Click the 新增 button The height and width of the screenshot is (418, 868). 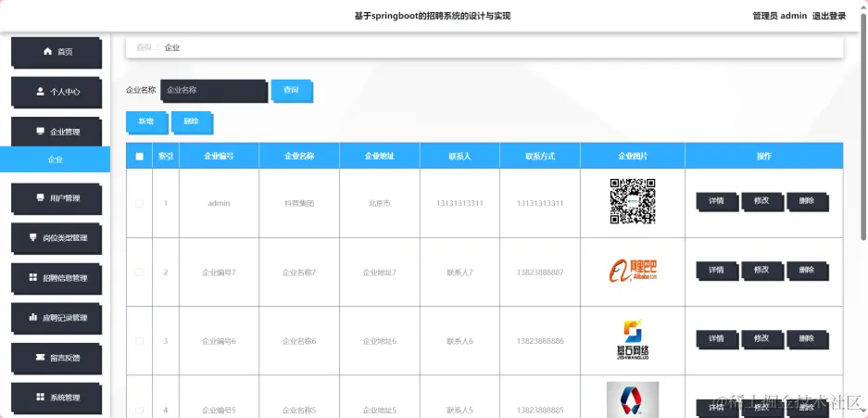pyautogui.click(x=146, y=122)
